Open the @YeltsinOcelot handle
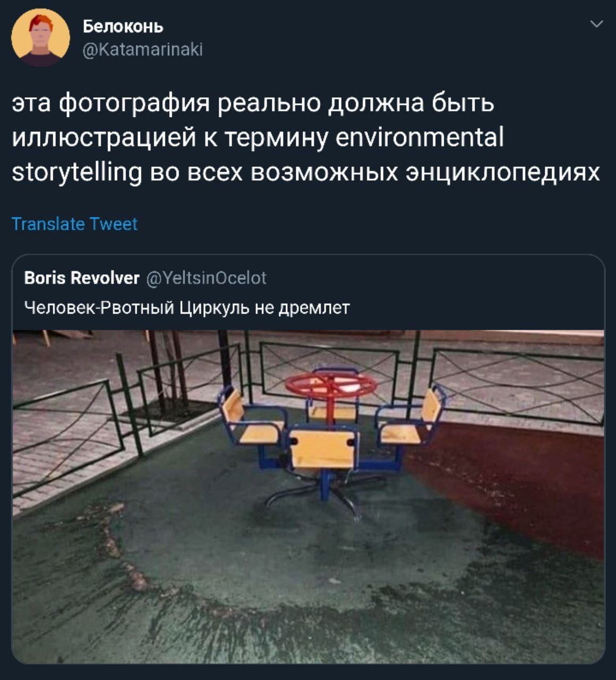This screenshot has height=680, width=616. coord(206,278)
